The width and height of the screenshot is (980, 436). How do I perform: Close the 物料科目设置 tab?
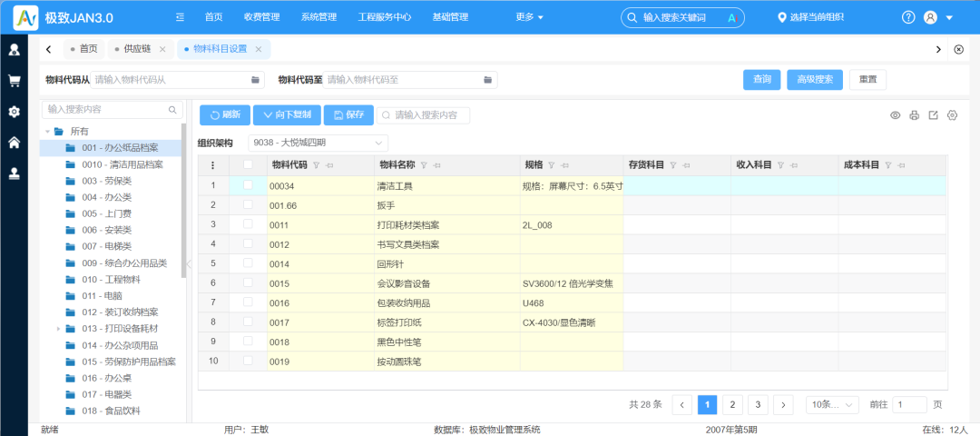[258, 49]
